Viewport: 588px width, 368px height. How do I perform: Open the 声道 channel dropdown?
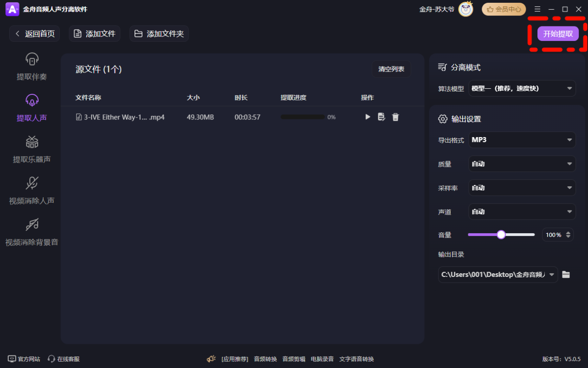click(522, 211)
